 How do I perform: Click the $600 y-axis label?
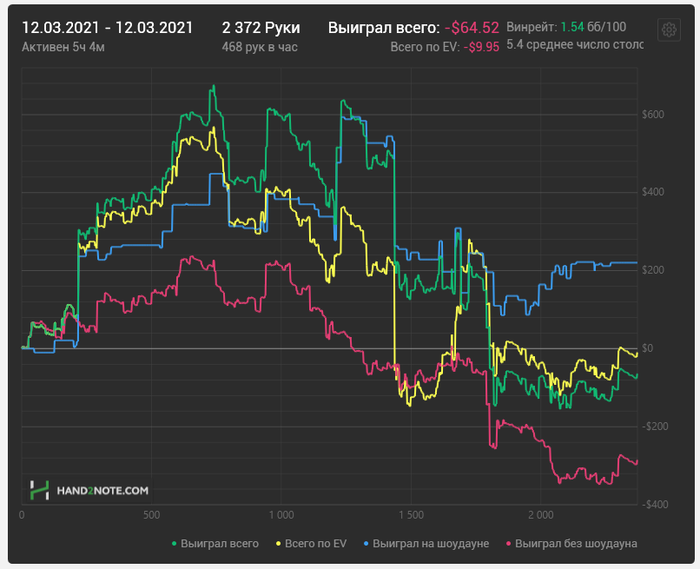(653, 115)
